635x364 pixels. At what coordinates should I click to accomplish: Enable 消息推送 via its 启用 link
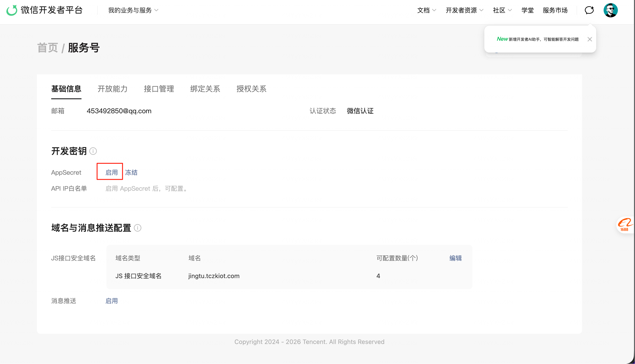[112, 301]
